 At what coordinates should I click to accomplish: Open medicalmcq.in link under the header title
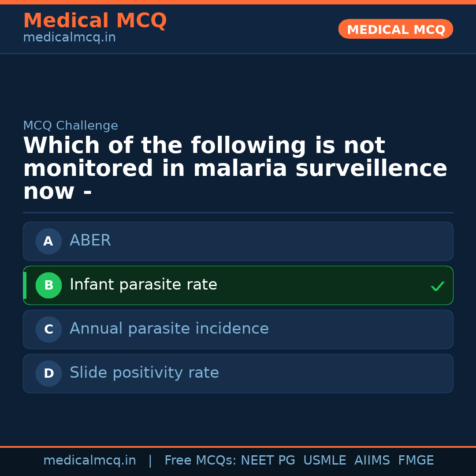coord(69,37)
